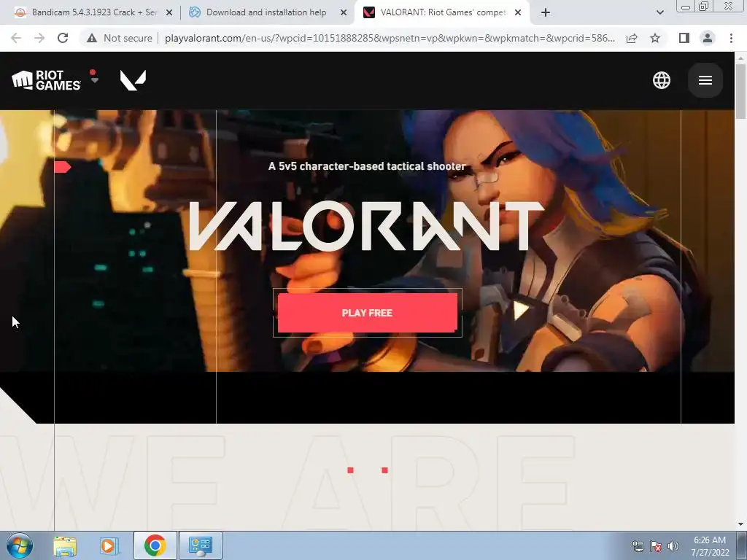Click the large VALORANT title logo
The width and height of the screenshot is (747, 560).
366,226
